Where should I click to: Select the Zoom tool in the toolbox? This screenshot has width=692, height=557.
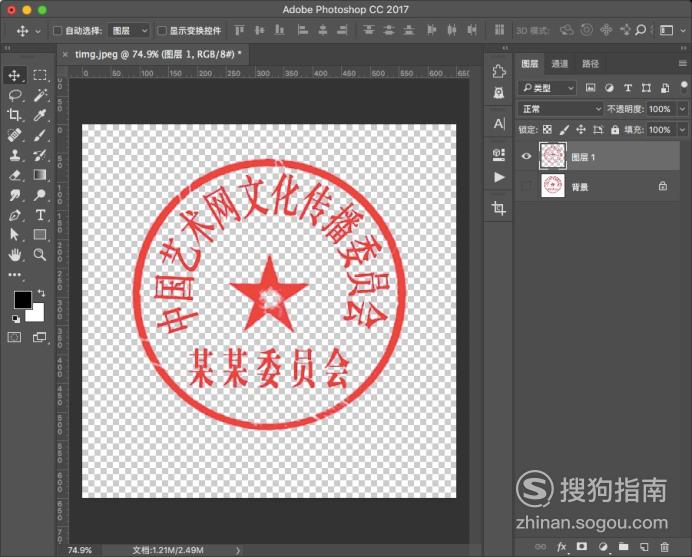[40, 255]
